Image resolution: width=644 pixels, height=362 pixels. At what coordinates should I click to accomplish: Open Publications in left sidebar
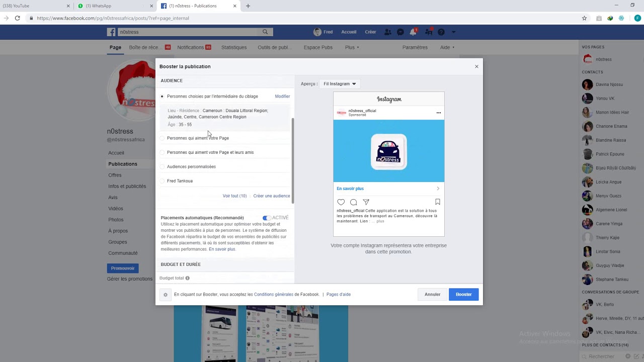123,164
